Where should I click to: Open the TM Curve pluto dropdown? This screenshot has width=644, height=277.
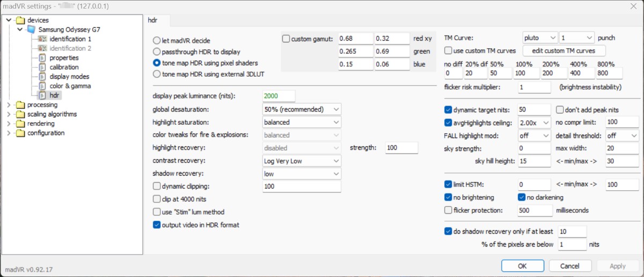[540, 38]
